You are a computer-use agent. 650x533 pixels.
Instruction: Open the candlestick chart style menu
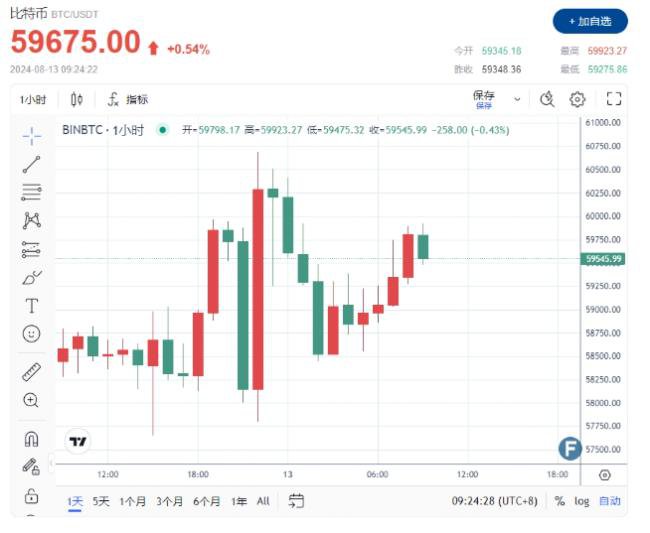tap(77, 99)
